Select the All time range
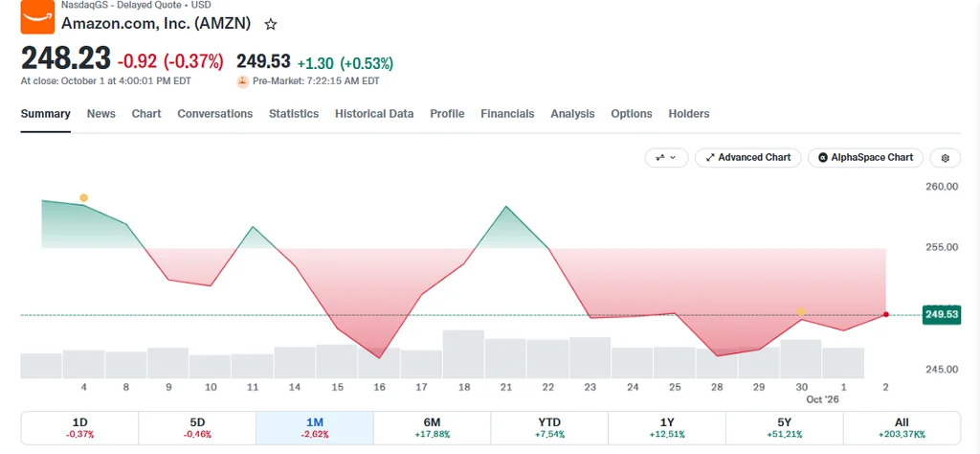Viewport: 980px width, 454px height. click(x=902, y=428)
